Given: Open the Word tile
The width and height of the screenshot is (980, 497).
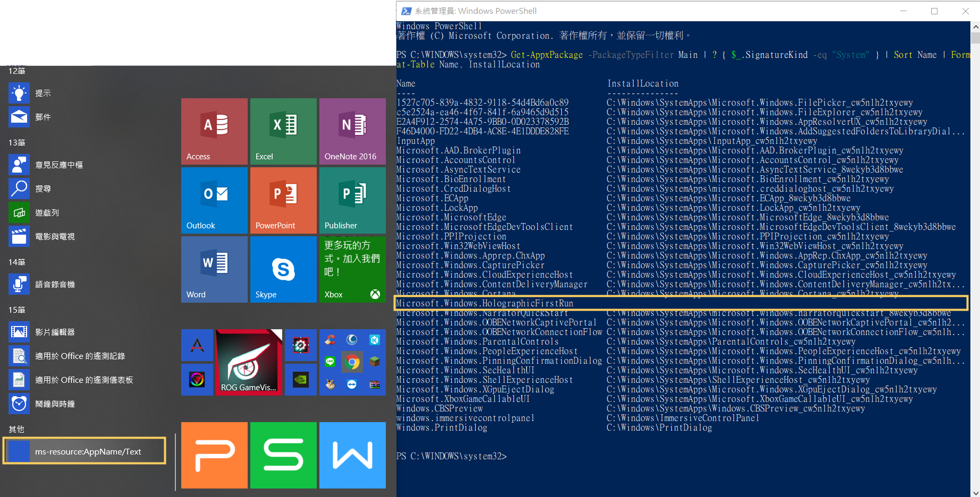Looking at the screenshot, I should (x=214, y=269).
